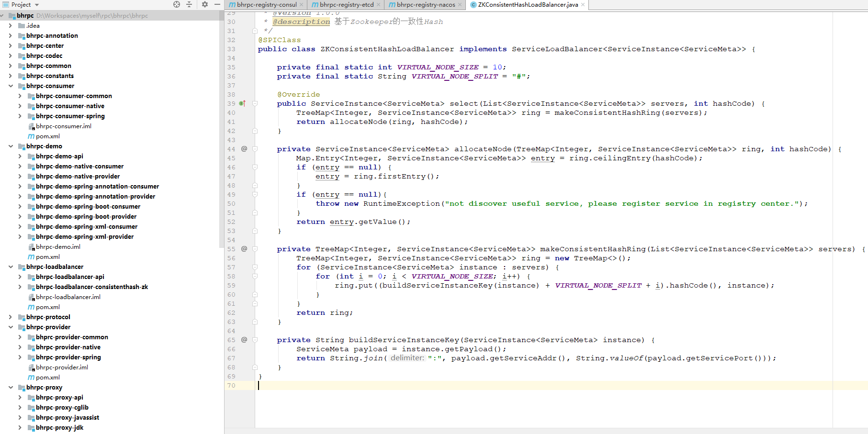Click the locate/scroll-from-source target icon

pyautogui.click(x=177, y=4)
